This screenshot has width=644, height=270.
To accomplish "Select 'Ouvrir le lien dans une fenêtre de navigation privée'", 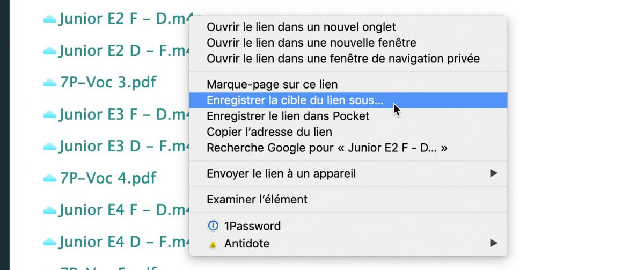I will coord(343,58).
